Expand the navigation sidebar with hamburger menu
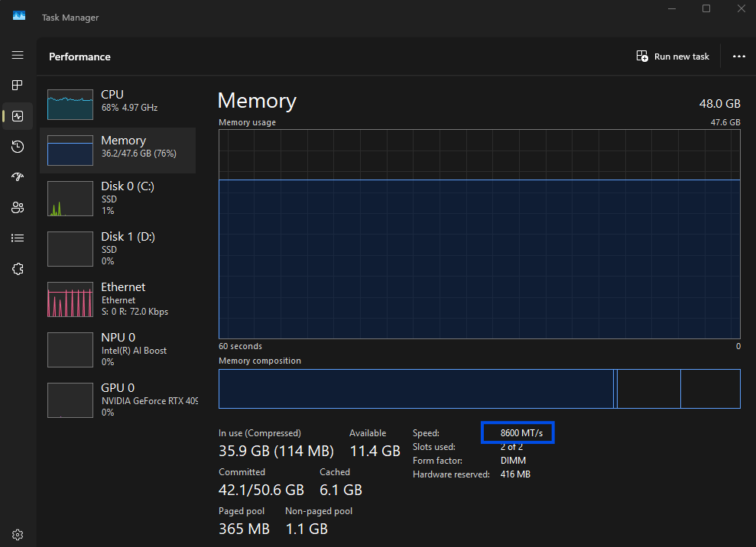 (17, 54)
